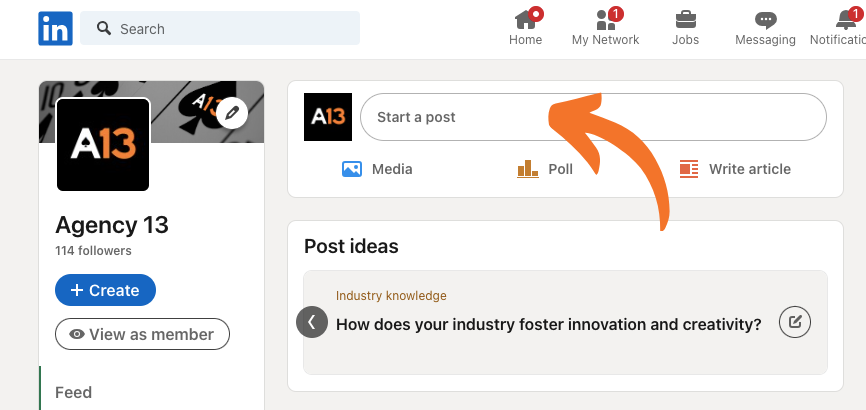Go to previous post idea chevron
This screenshot has width=866, height=410.
[x=312, y=322]
